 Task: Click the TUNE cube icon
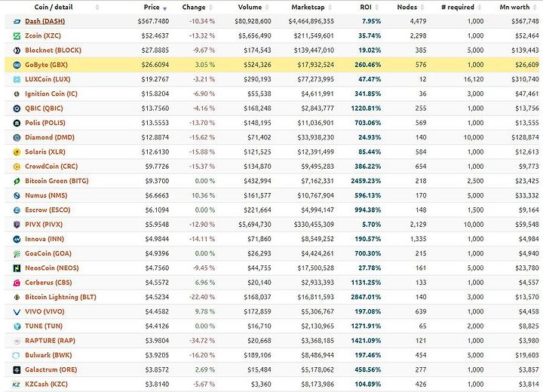click(17, 326)
